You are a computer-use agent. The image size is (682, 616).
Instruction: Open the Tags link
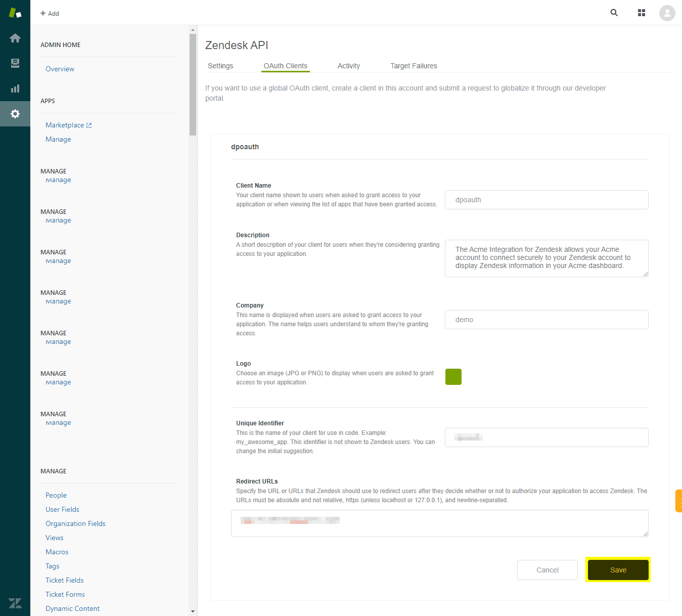[x=53, y=566]
